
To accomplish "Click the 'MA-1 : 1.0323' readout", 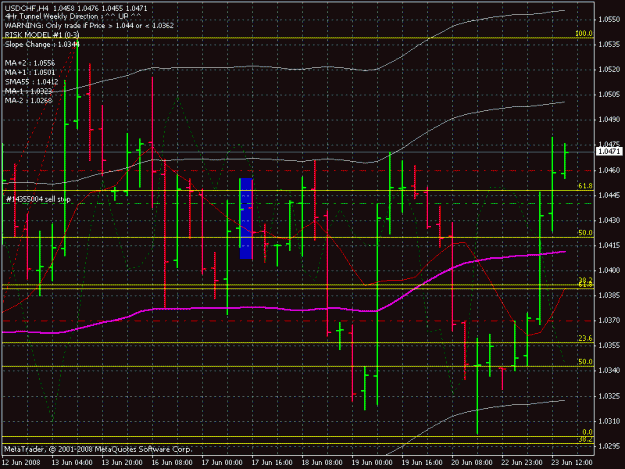I will 29,91.
